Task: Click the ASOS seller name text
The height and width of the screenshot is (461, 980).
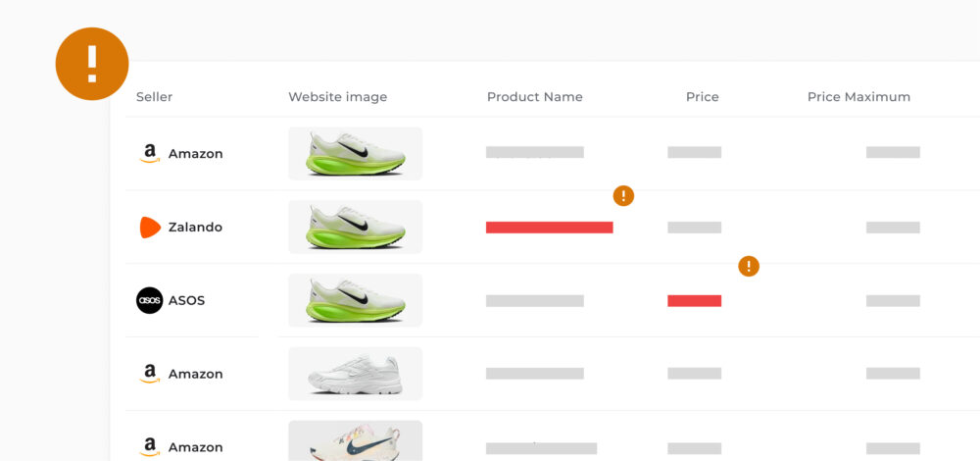Action: click(186, 300)
